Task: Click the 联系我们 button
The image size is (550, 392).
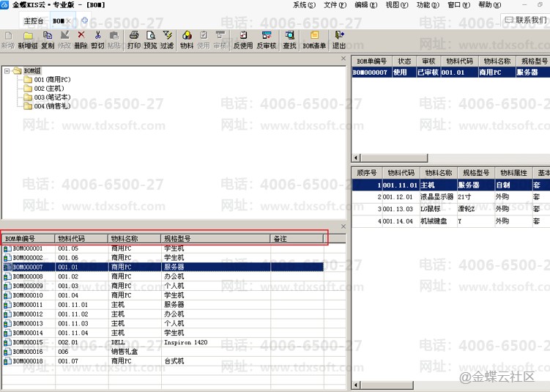Action: tap(526, 20)
